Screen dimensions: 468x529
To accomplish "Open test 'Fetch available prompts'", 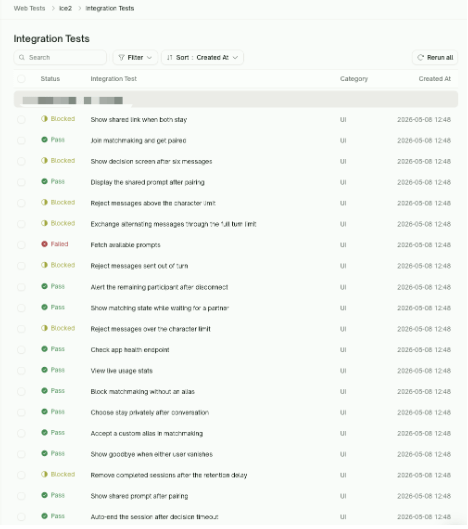I will click(126, 245).
